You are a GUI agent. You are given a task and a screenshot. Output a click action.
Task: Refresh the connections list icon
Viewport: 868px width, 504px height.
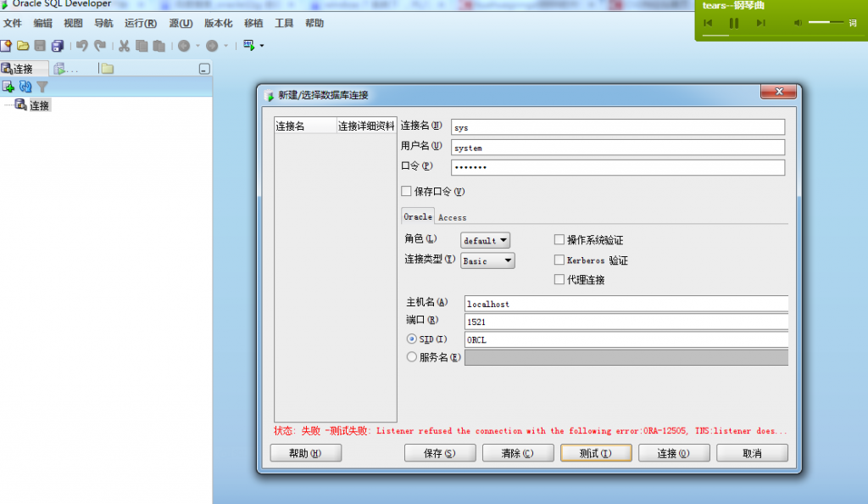click(25, 87)
